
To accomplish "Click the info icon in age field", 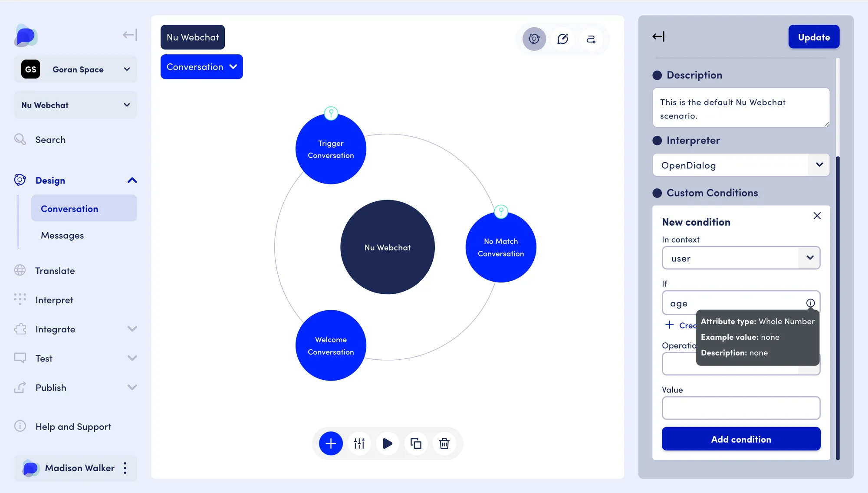I will 810,303.
